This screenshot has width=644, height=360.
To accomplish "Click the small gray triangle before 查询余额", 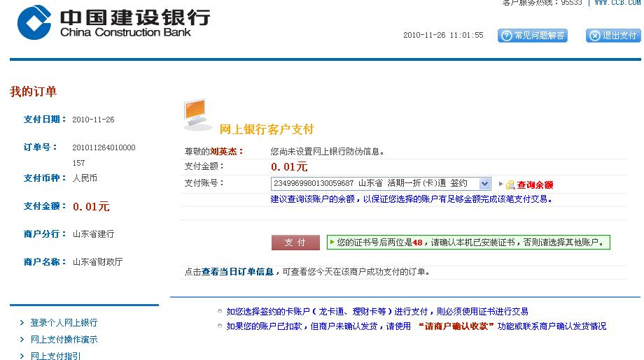I will [500, 185].
